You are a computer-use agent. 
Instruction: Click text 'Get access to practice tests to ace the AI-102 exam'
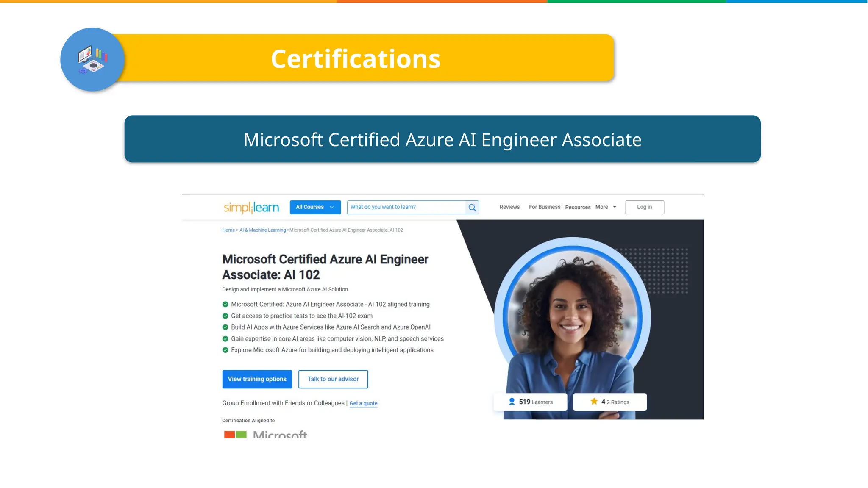(x=302, y=316)
